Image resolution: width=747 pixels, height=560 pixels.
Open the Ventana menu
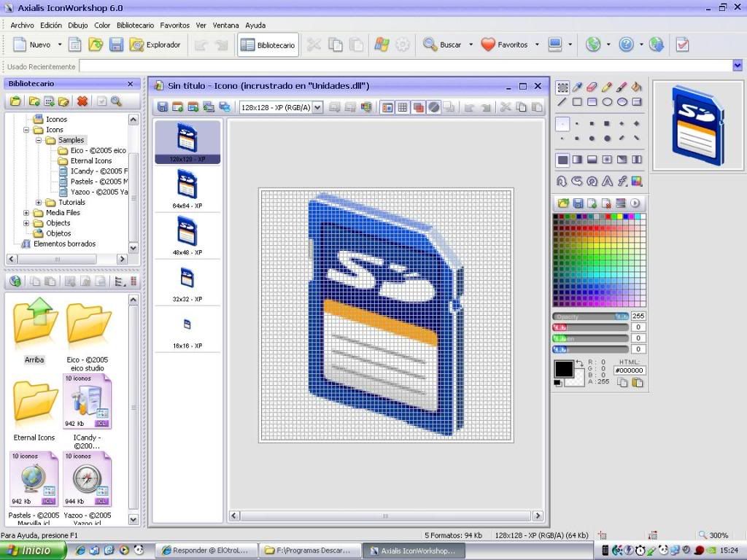click(225, 26)
